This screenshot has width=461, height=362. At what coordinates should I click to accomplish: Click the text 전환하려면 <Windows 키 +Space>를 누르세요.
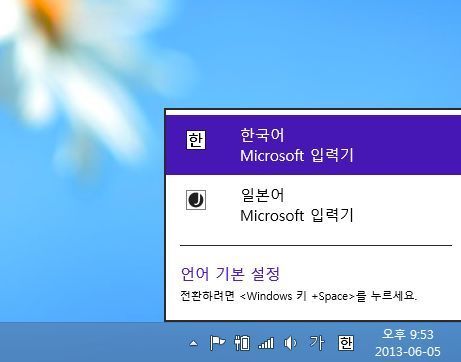[x=298, y=296]
